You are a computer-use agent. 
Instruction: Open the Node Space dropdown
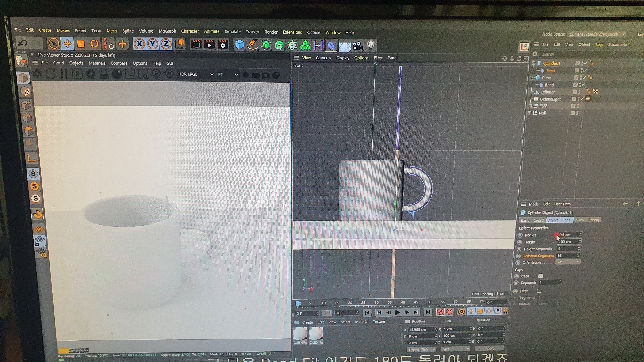597,34
